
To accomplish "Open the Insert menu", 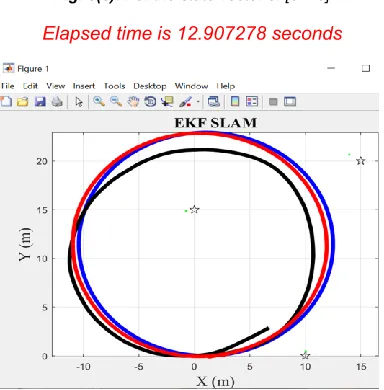I will point(84,86).
